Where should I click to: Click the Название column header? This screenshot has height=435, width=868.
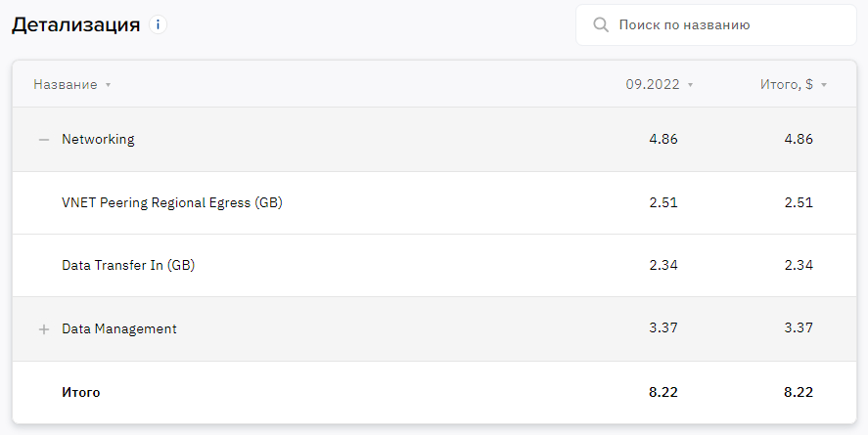point(66,85)
